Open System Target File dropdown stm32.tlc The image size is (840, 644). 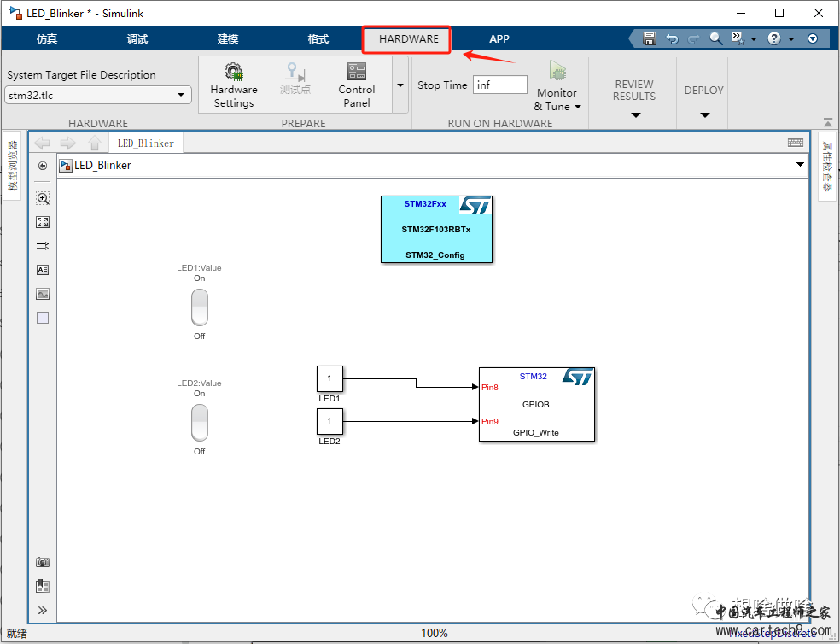coord(98,95)
